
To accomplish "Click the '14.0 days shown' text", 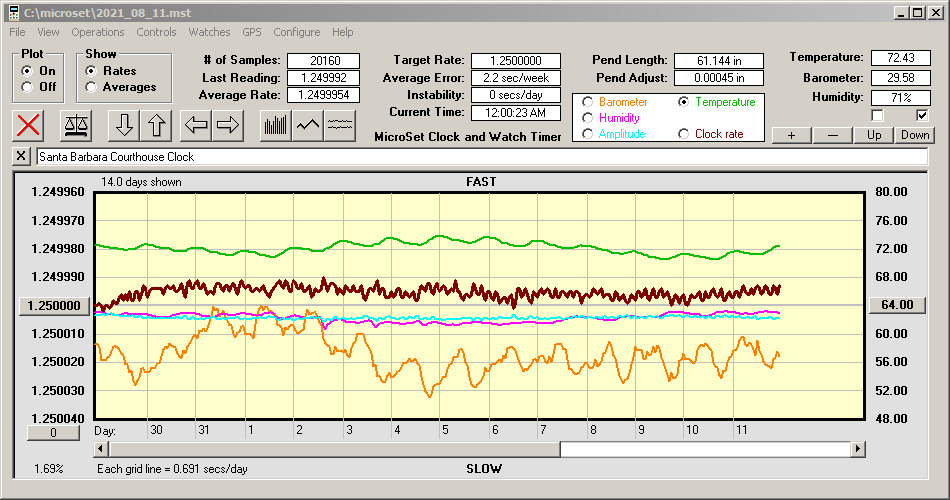I will click(141, 182).
